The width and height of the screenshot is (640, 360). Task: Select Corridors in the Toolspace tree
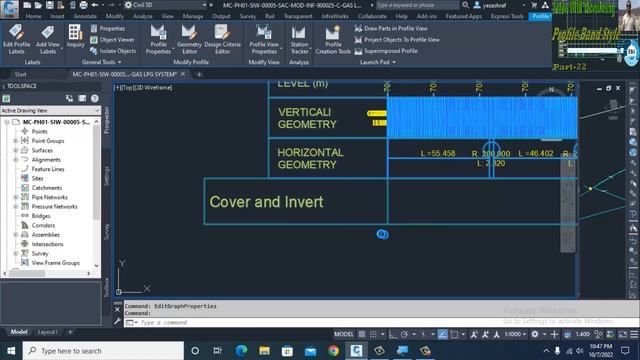(x=43, y=225)
